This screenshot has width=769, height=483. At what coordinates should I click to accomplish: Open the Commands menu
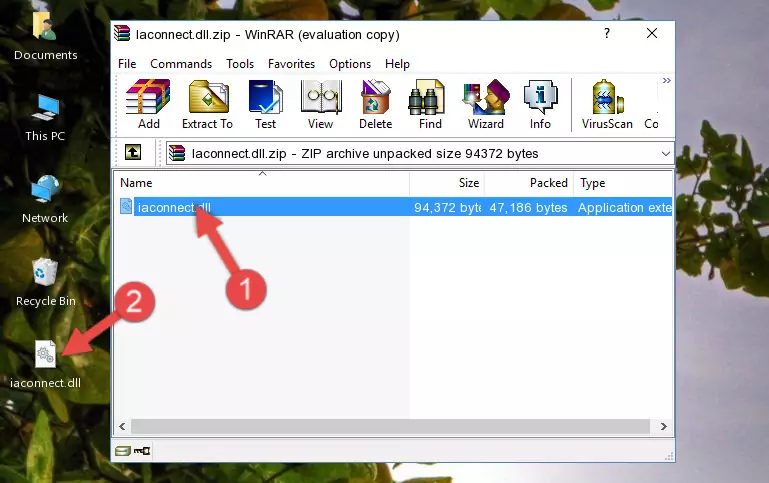click(x=181, y=64)
